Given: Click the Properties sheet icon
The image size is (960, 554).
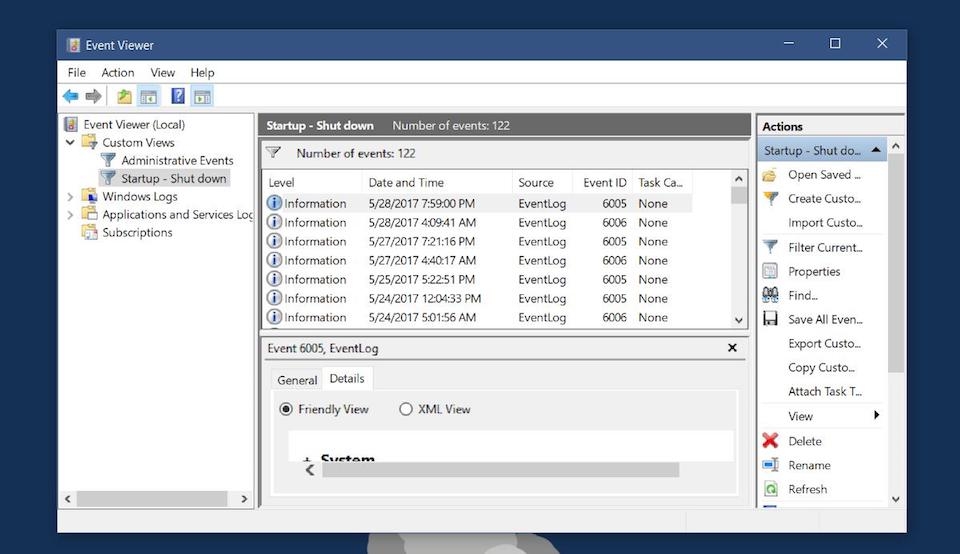Looking at the screenshot, I should (770, 271).
